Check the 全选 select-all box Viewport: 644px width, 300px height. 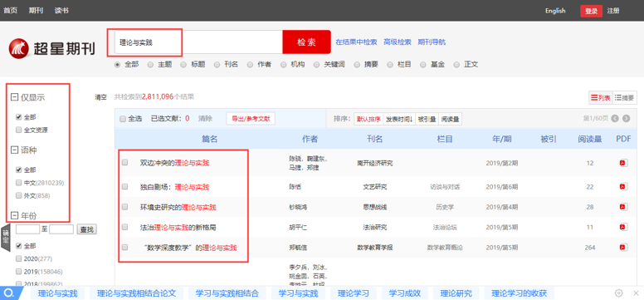point(122,119)
